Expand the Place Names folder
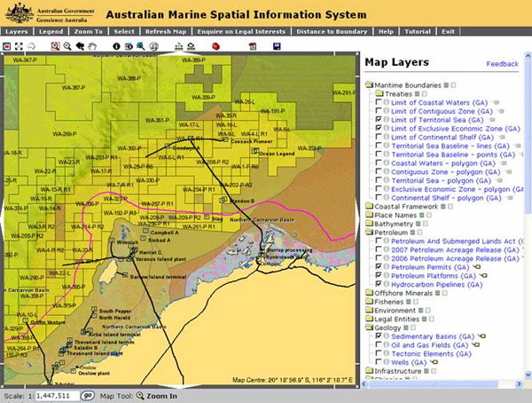 coord(369,215)
